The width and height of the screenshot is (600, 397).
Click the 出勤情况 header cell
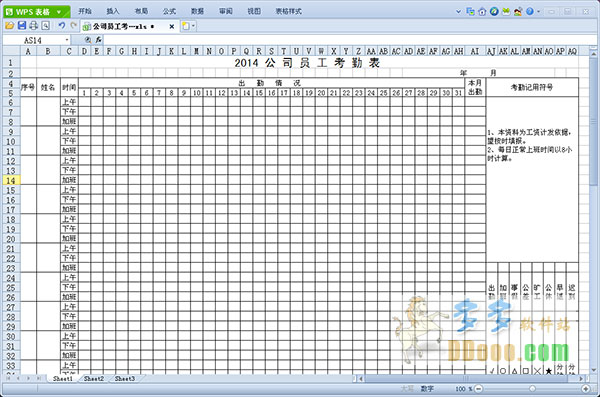coord(270,83)
